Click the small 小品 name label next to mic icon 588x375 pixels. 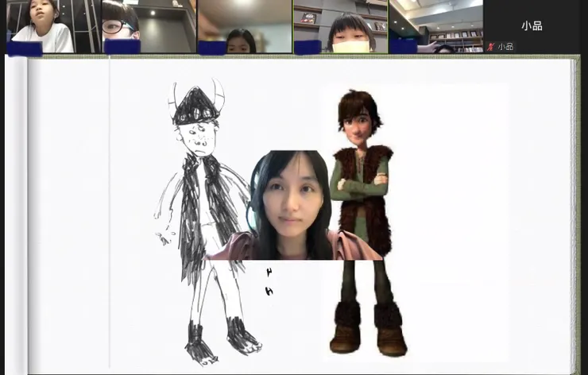[x=505, y=47]
